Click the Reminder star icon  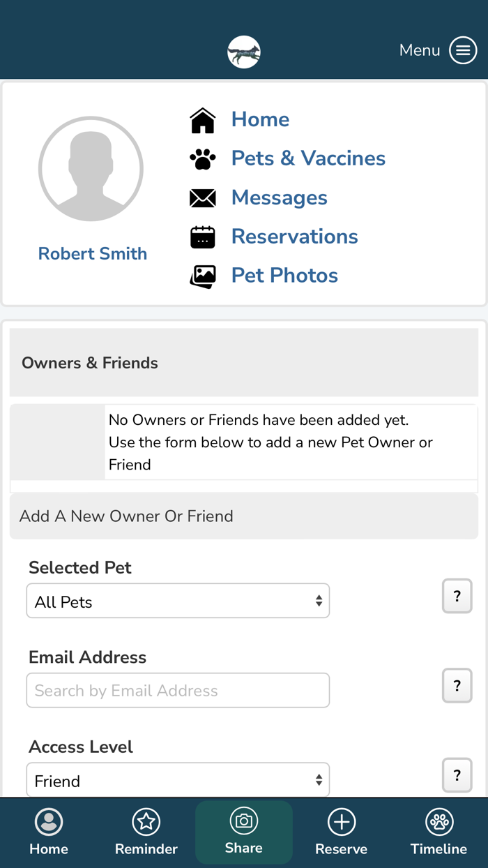146,823
